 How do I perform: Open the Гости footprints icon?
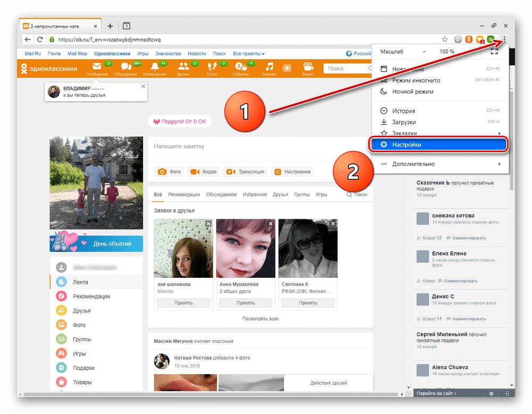212,68
